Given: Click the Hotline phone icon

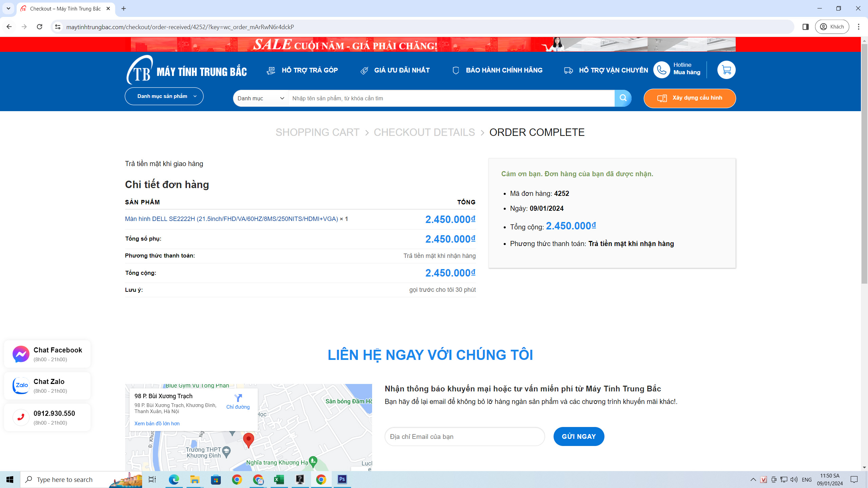Looking at the screenshot, I should [x=661, y=70].
